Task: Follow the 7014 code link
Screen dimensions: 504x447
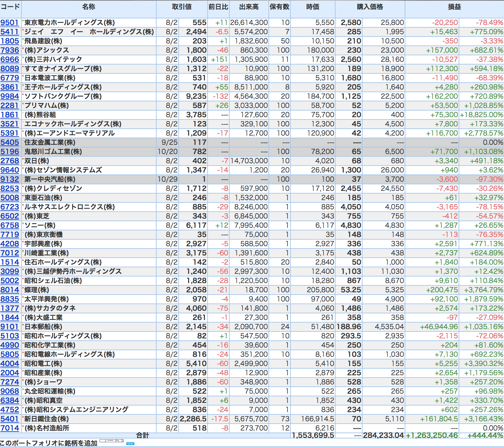Action: point(10,428)
